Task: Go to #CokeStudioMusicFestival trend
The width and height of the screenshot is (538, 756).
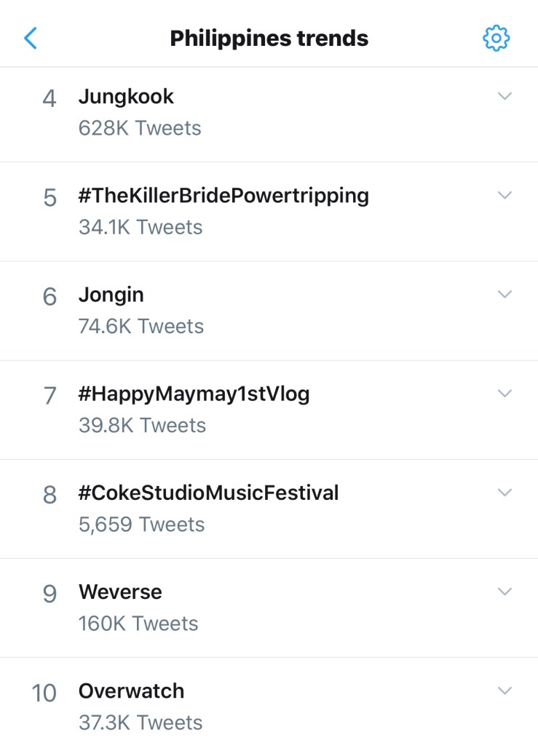Action: [208, 493]
